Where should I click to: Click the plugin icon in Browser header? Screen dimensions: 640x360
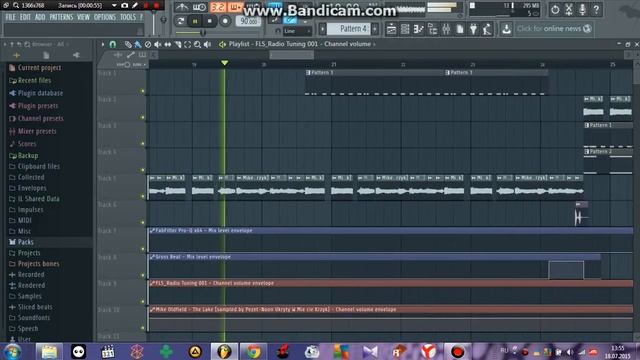[x=76, y=55]
